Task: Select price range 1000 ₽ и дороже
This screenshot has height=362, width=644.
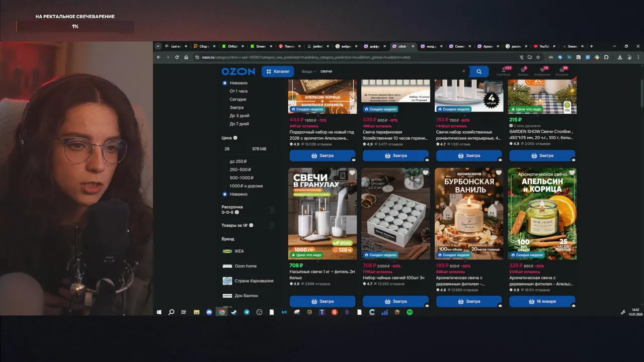Action: coord(246,186)
